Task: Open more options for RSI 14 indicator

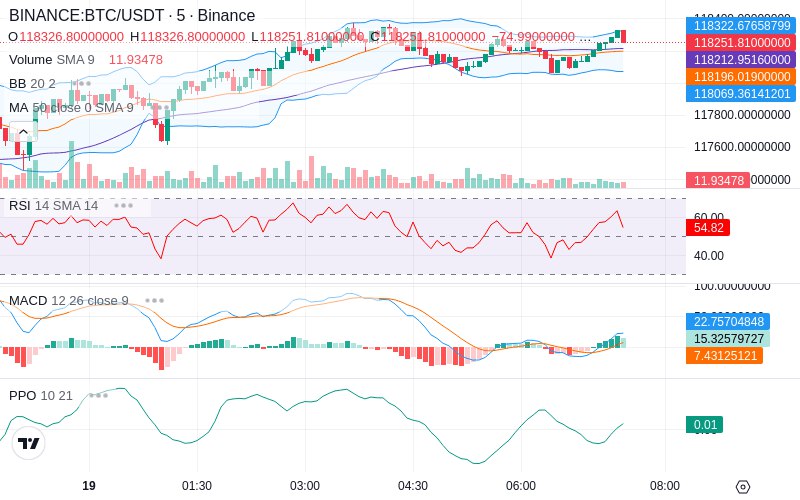Action: point(123,206)
